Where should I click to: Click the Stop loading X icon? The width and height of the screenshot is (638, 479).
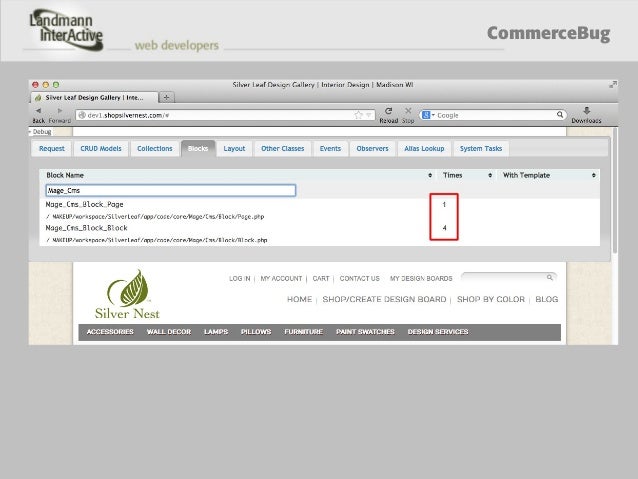[408, 111]
